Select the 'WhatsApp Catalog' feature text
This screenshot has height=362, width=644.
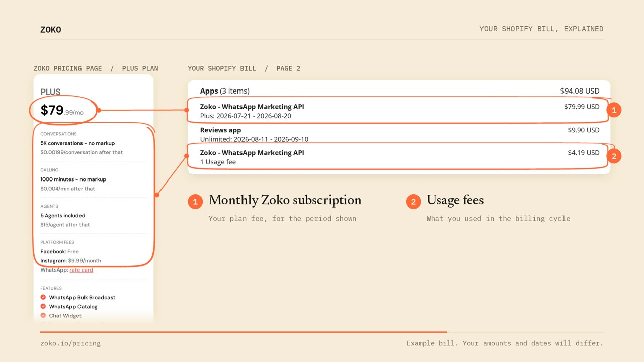(73, 307)
